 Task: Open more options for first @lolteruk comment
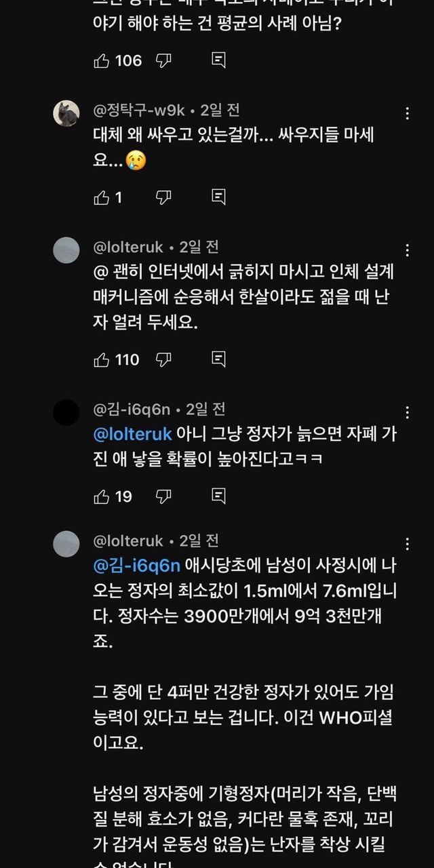[407, 250]
